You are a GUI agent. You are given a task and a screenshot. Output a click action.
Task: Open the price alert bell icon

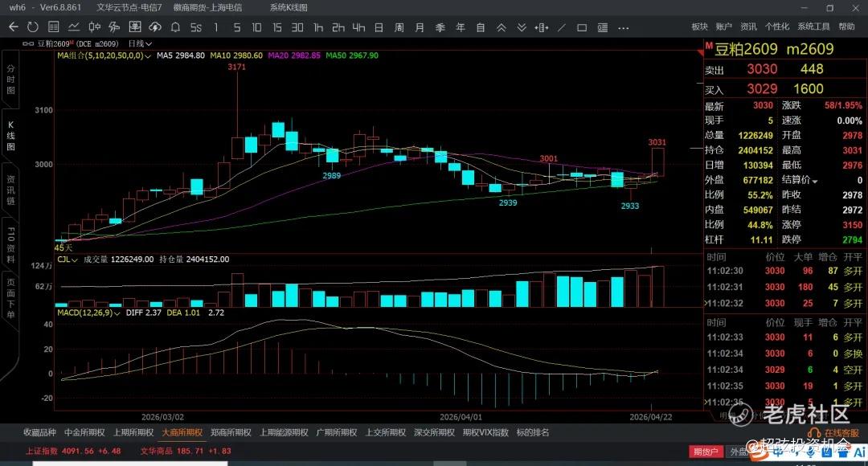pyautogui.click(x=175, y=27)
